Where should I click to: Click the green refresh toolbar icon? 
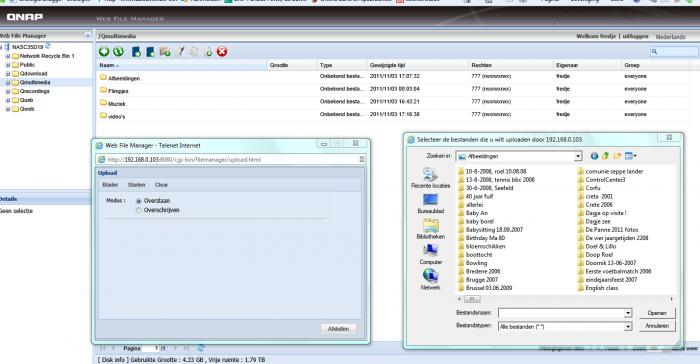coord(118,52)
